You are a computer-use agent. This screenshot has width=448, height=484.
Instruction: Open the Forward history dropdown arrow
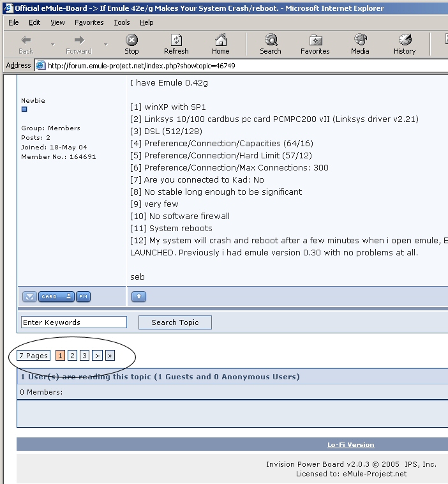[106, 45]
